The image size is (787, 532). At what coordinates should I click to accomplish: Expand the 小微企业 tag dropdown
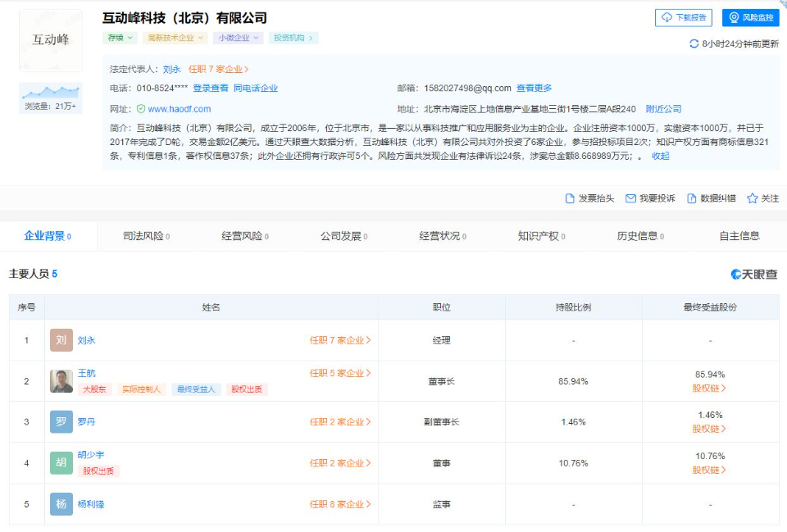coord(238,38)
